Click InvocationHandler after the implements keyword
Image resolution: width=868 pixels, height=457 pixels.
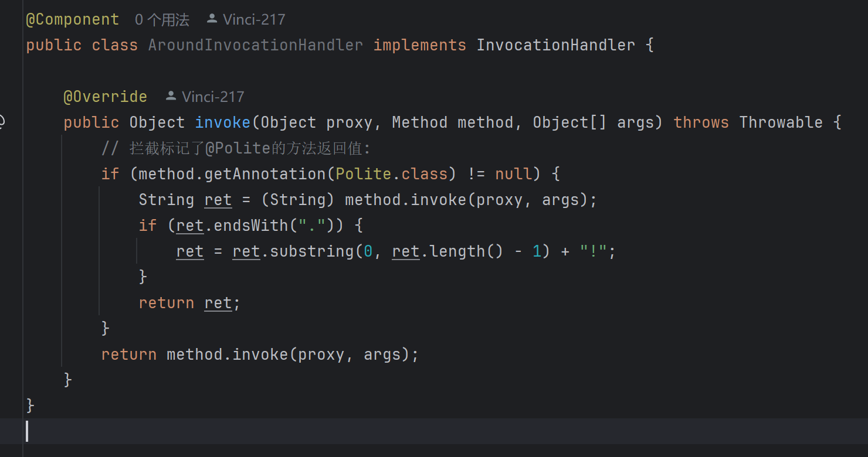(x=556, y=45)
